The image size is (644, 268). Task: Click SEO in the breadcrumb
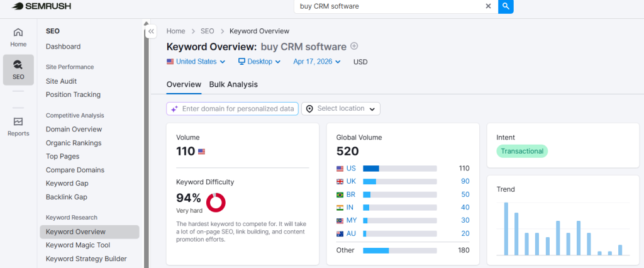click(x=208, y=31)
